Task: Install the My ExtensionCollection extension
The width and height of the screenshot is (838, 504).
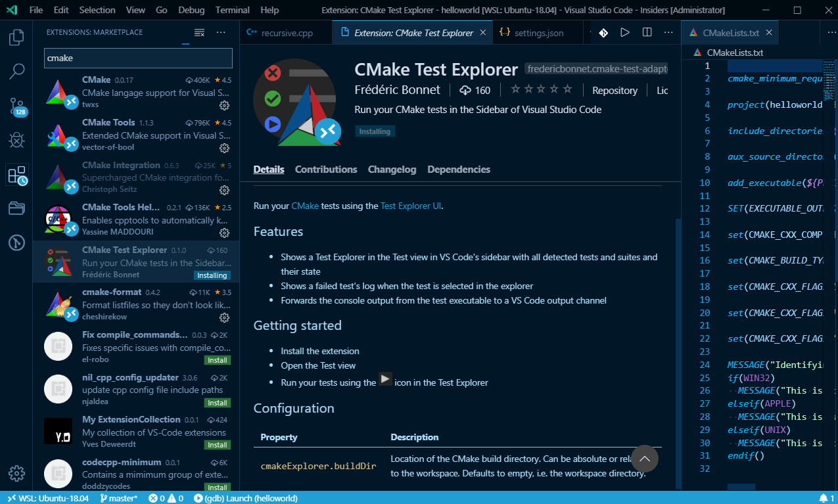Action: pos(218,445)
